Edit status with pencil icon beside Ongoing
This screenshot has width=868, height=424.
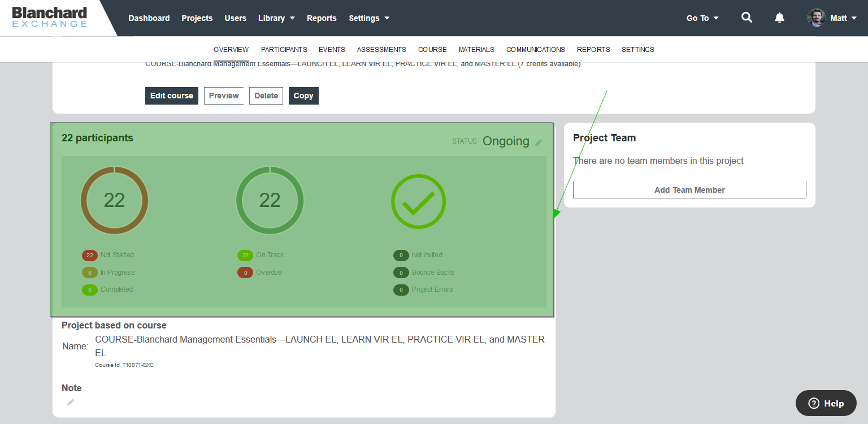point(539,142)
